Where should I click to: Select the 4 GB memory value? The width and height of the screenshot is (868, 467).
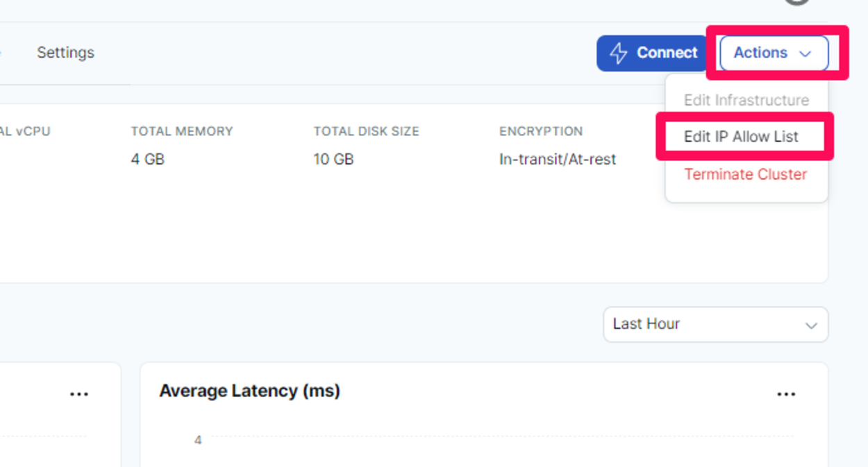[148, 160]
